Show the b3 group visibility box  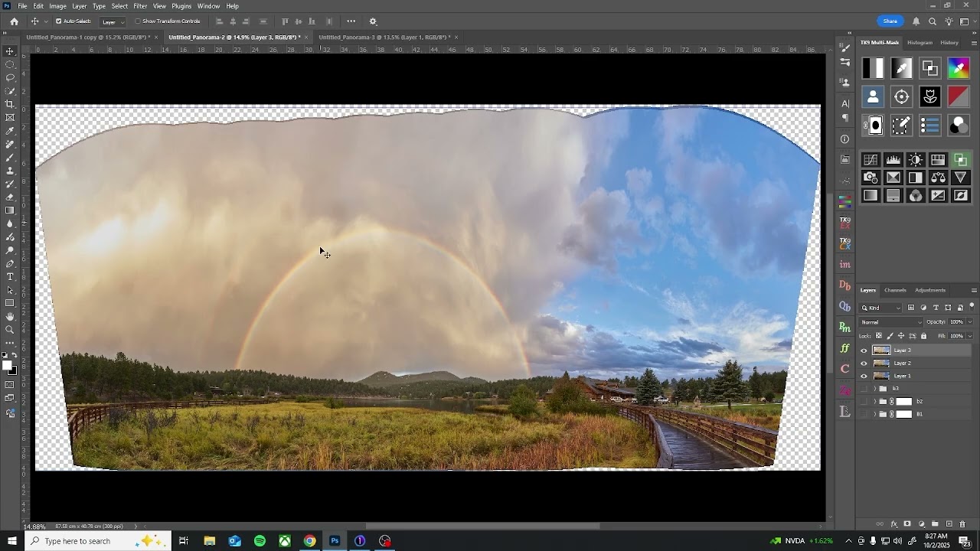(864, 389)
